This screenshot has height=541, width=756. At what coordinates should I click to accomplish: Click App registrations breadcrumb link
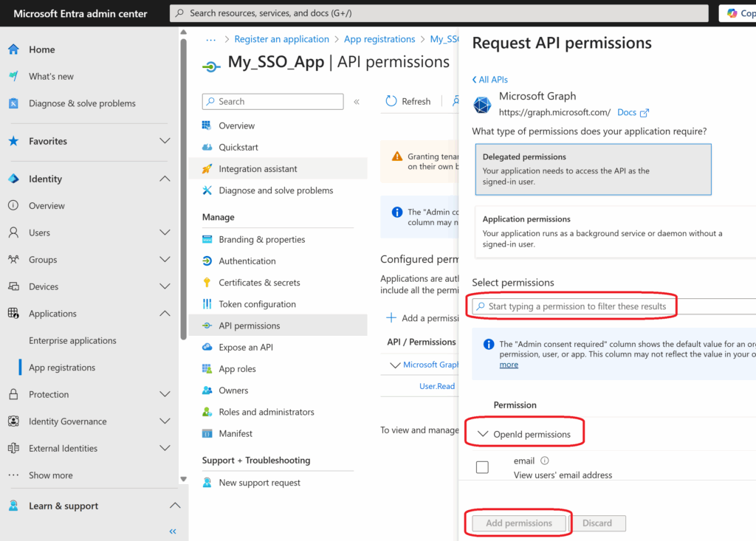point(379,39)
